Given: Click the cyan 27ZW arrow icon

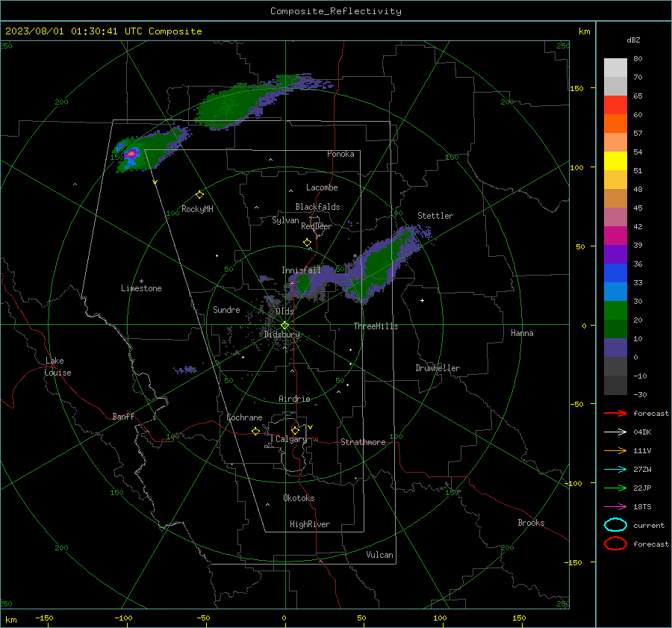Looking at the screenshot, I should 615,470.
